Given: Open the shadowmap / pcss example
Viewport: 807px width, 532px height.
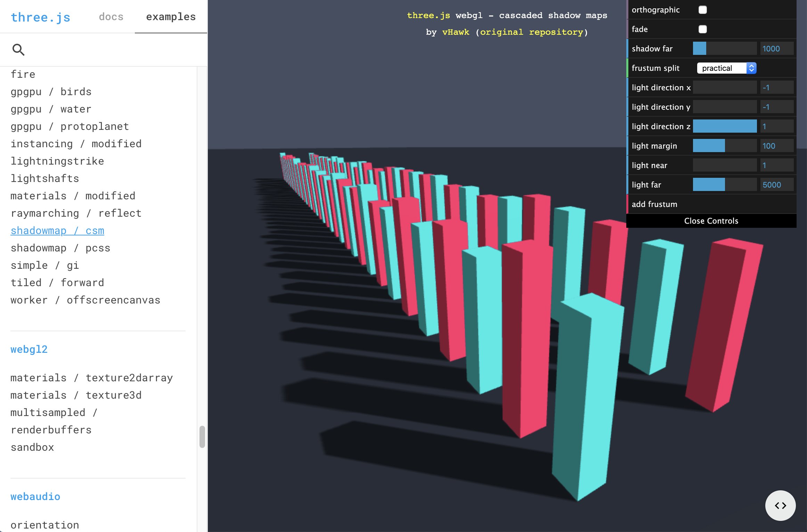Looking at the screenshot, I should [x=60, y=248].
